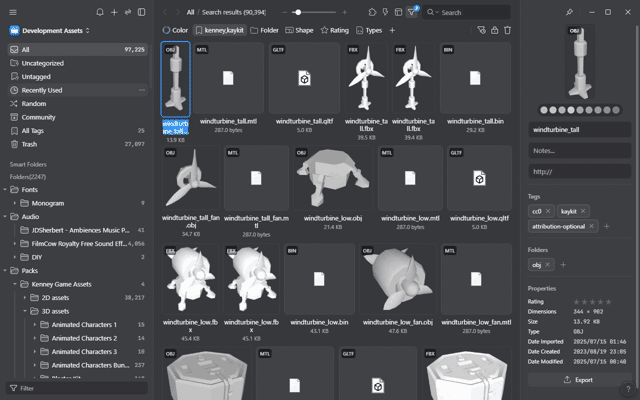Show Untagged items
The width and height of the screenshot is (640, 400).
(x=78, y=77)
